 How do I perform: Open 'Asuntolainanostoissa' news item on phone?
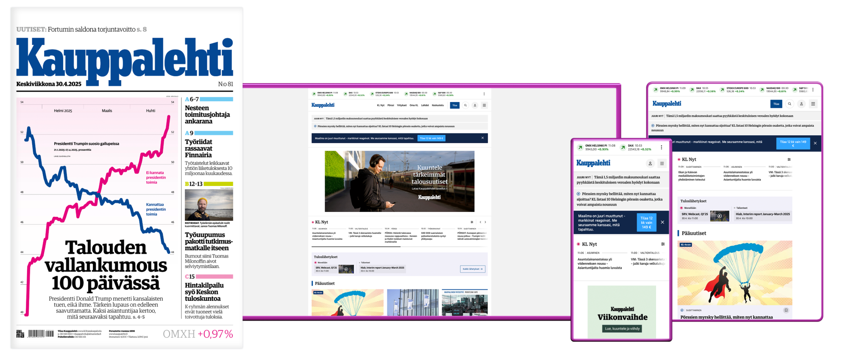click(600, 263)
